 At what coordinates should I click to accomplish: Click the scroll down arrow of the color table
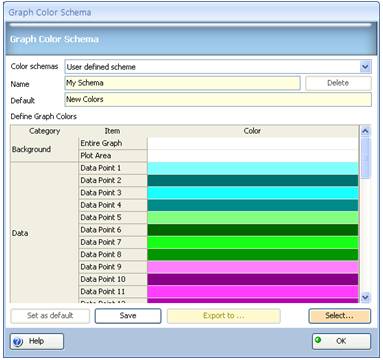(x=365, y=297)
